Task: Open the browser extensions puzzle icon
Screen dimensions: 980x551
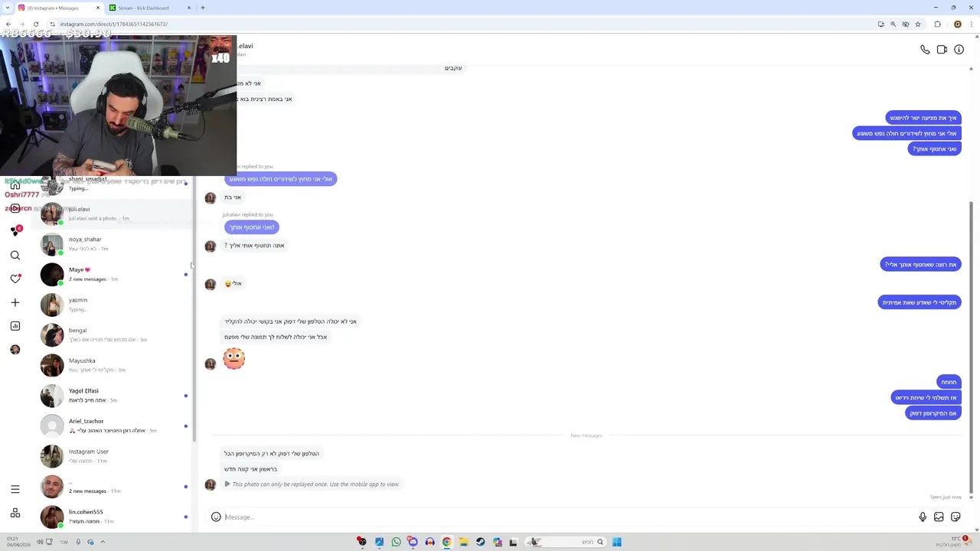Action: 937,24
